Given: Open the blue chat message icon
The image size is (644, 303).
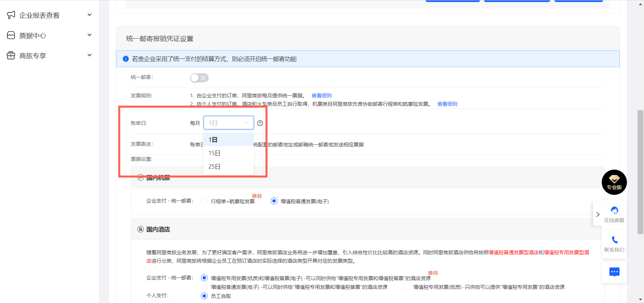Looking at the screenshot, I should point(614,272).
